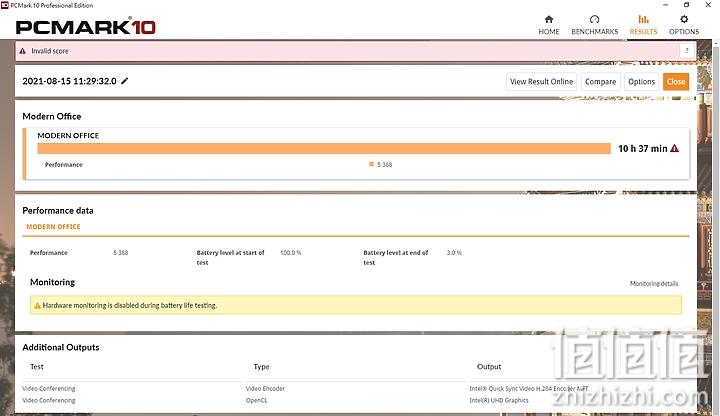The width and height of the screenshot is (720, 416).
Task: Click the hardware monitoring disabled message
Action: pyautogui.click(x=129, y=305)
